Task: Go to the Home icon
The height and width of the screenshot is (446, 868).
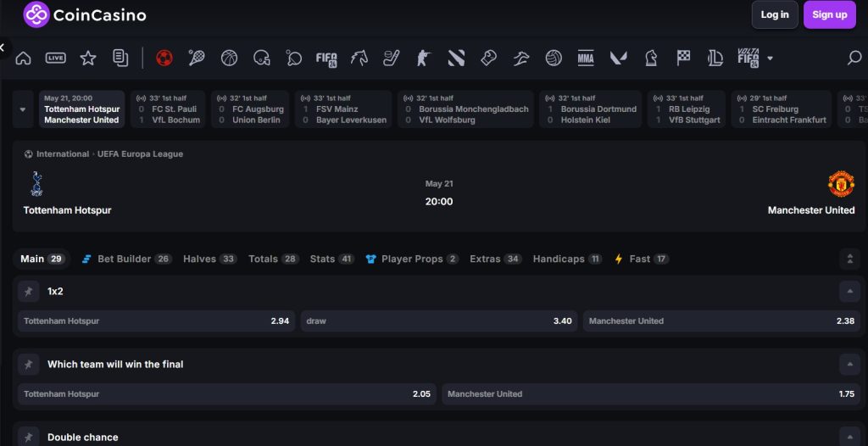Action: [23, 58]
